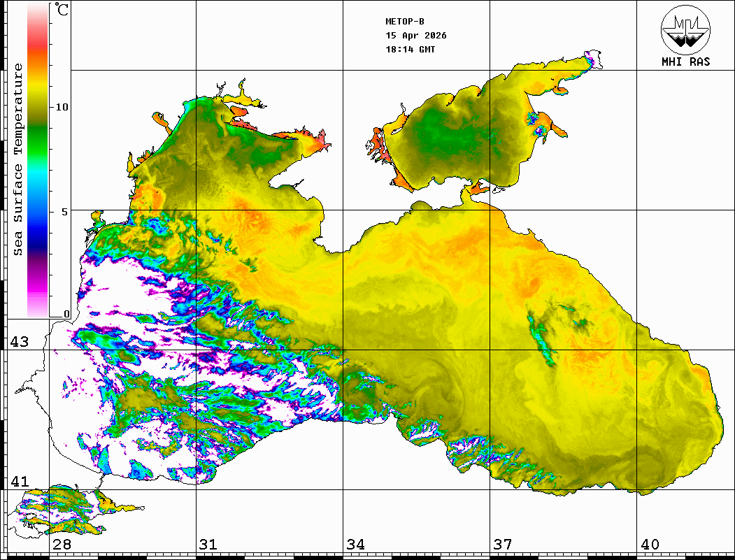Click the 18:14 GMT timestamp
Screen dimensions: 735x560
pyautogui.click(x=411, y=50)
